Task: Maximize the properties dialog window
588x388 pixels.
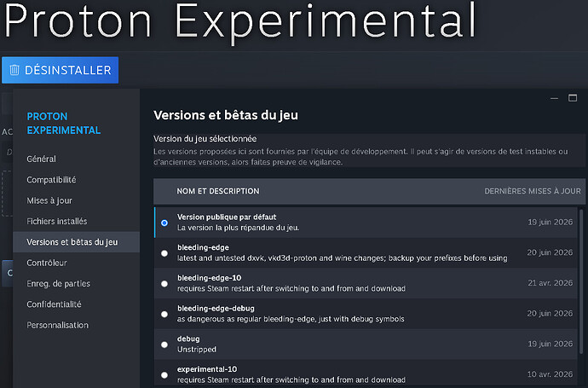Action: pyautogui.click(x=573, y=98)
